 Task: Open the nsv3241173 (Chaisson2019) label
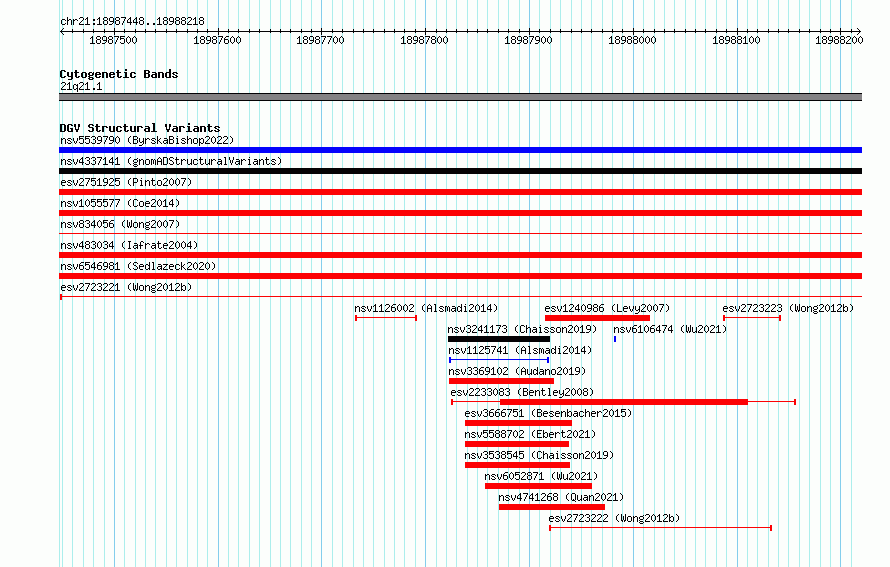(x=522, y=329)
